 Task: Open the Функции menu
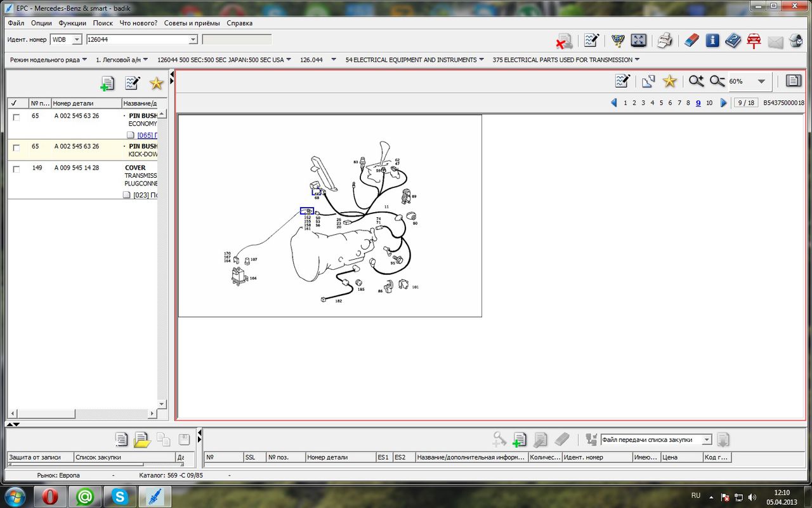pos(72,23)
